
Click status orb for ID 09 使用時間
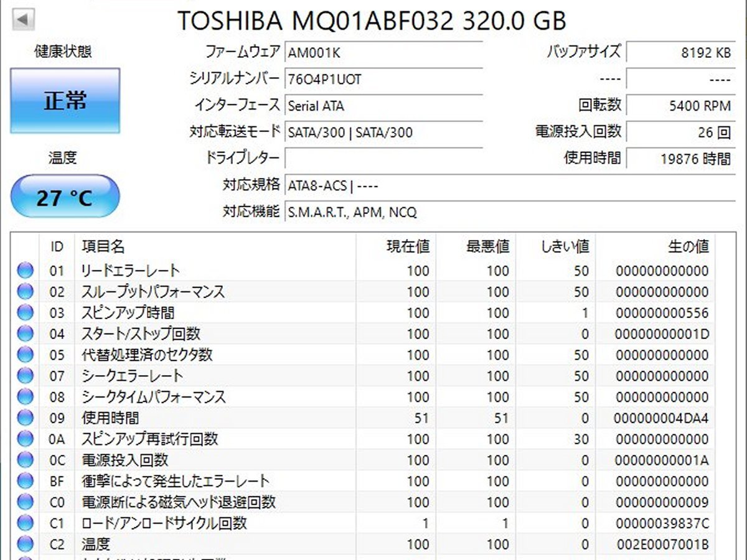[x=25, y=418]
